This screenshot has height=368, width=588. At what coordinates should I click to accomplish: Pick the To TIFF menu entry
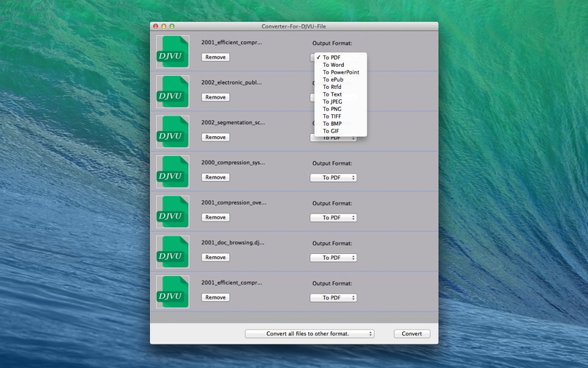click(x=340, y=116)
